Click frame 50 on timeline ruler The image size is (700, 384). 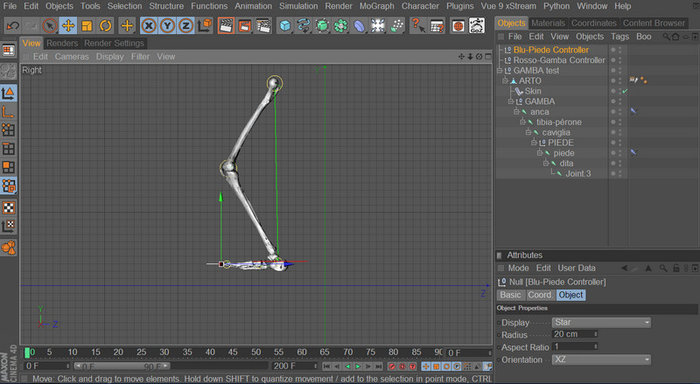255,352
